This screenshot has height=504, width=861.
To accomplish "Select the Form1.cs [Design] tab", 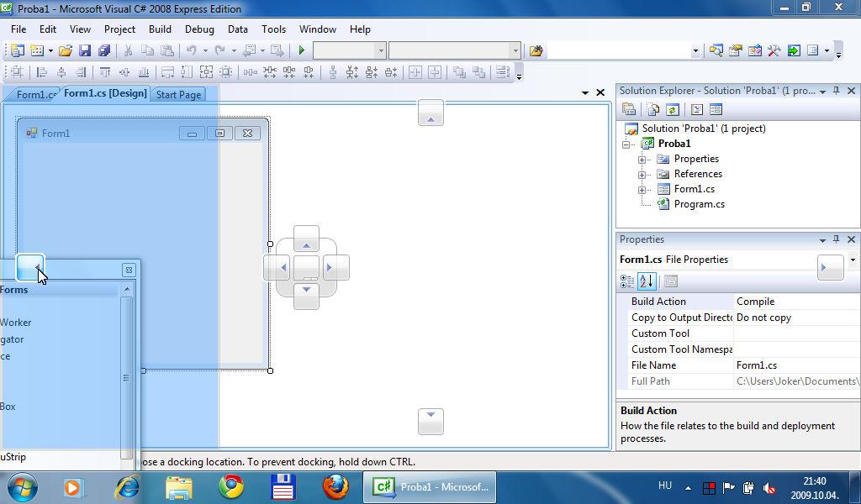I will (x=105, y=93).
